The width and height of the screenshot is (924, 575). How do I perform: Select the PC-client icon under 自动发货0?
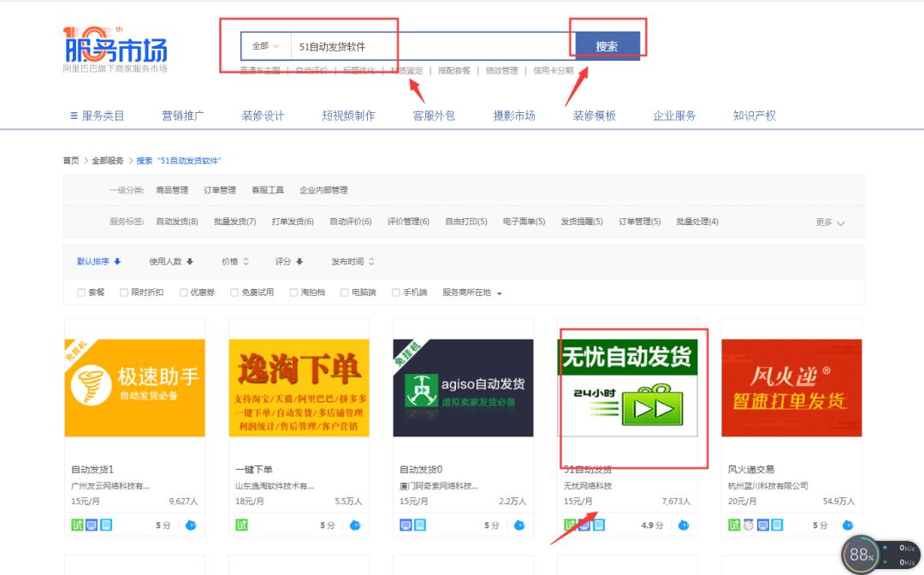(404, 525)
